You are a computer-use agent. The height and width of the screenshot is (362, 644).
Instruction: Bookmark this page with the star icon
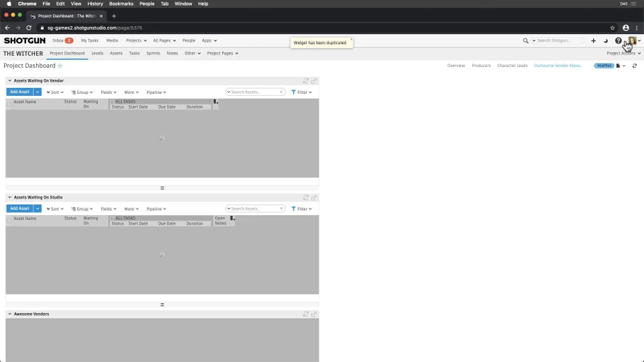click(612, 28)
